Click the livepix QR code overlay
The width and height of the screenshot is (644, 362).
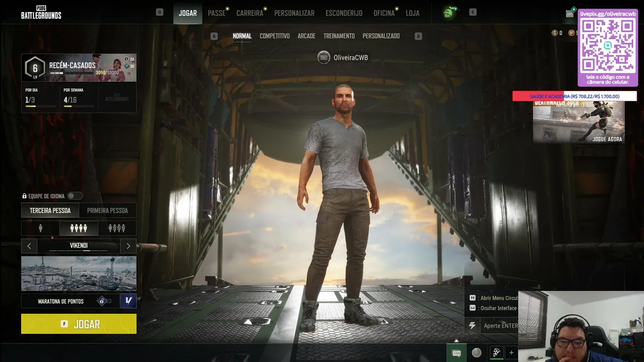coord(608,47)
